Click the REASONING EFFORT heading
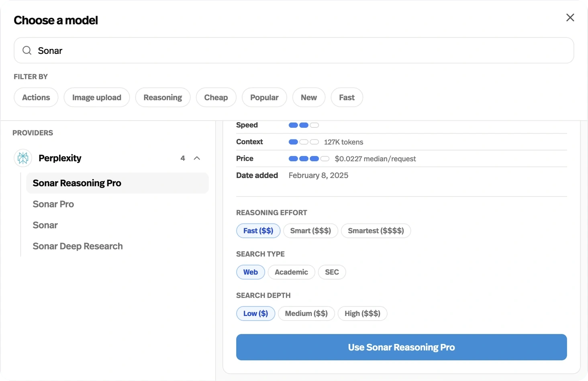588x381 pixels. pyautogui.click(x=272, y=213)
